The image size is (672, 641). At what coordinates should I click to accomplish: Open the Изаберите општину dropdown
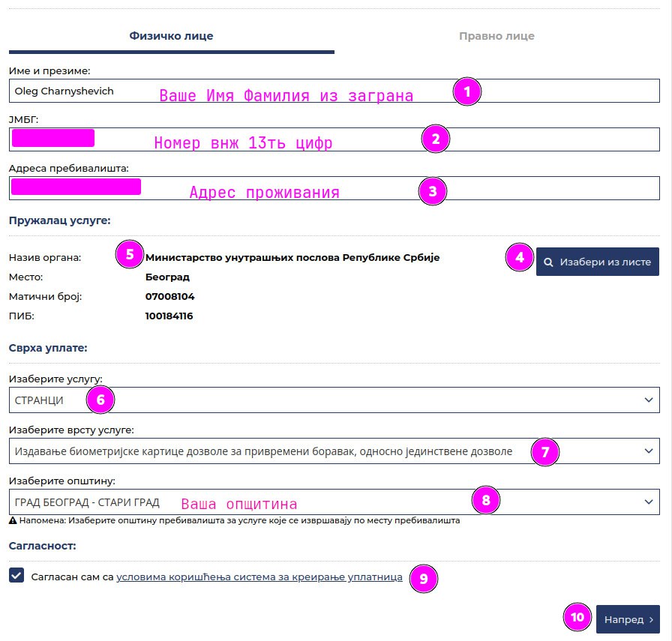(334, 502)
